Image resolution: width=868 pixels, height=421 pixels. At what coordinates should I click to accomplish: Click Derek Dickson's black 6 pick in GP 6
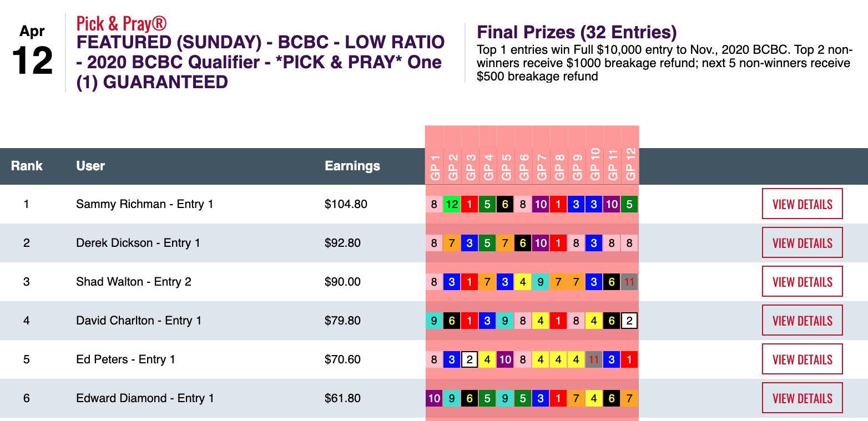click(523, 243)
